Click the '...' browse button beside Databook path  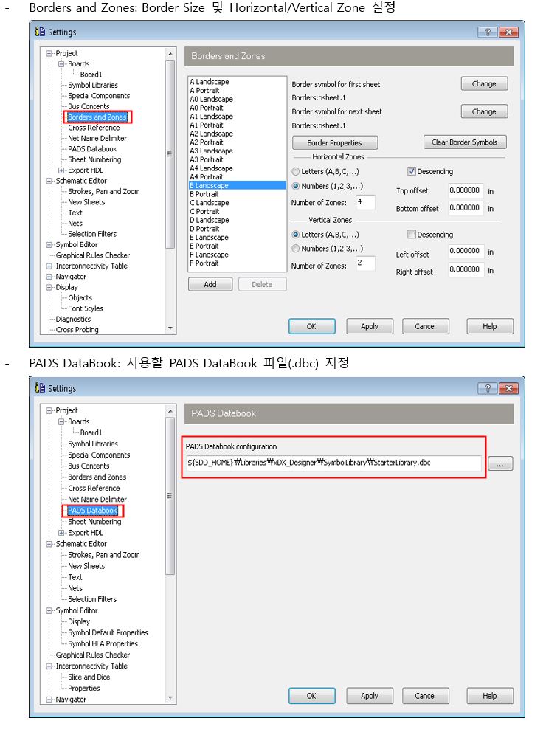pyautogui.click(x=499, y=464)
